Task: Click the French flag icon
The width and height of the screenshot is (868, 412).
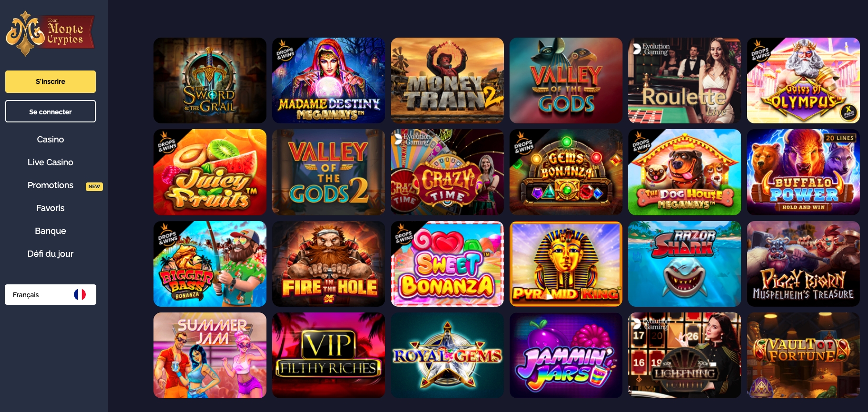Action: (x=80, y=294)
